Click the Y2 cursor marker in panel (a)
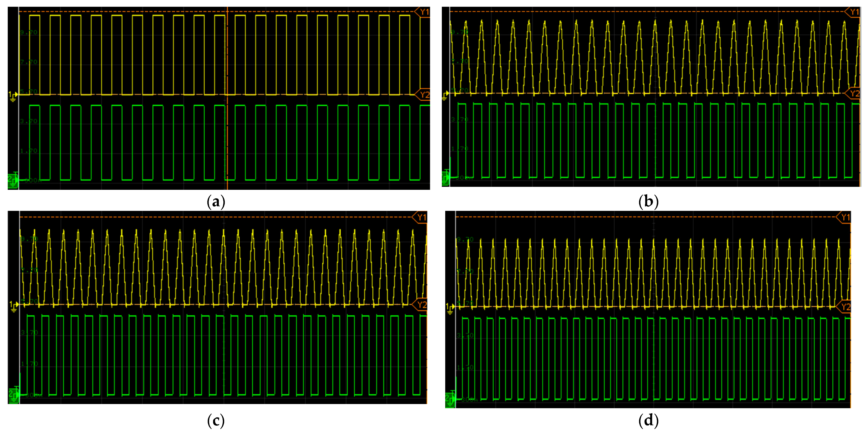 click(424, 95)
